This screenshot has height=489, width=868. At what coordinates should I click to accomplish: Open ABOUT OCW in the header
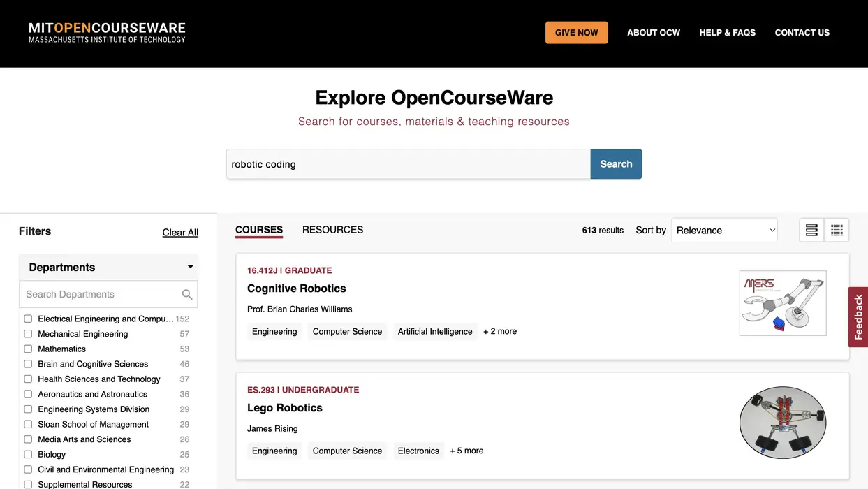pos(654,33)
